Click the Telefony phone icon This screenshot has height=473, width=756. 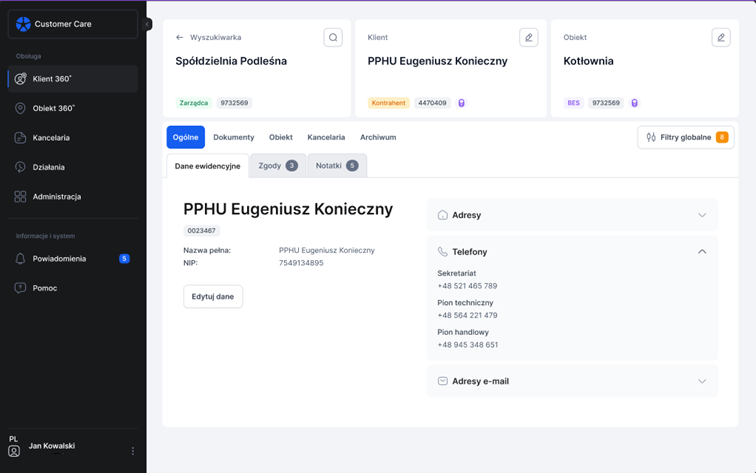click(443, 252)
